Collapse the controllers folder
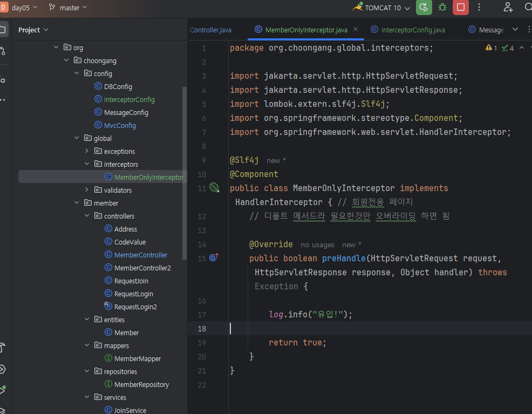This screenshot has height=414, width=532. click(x=86, y=215)
